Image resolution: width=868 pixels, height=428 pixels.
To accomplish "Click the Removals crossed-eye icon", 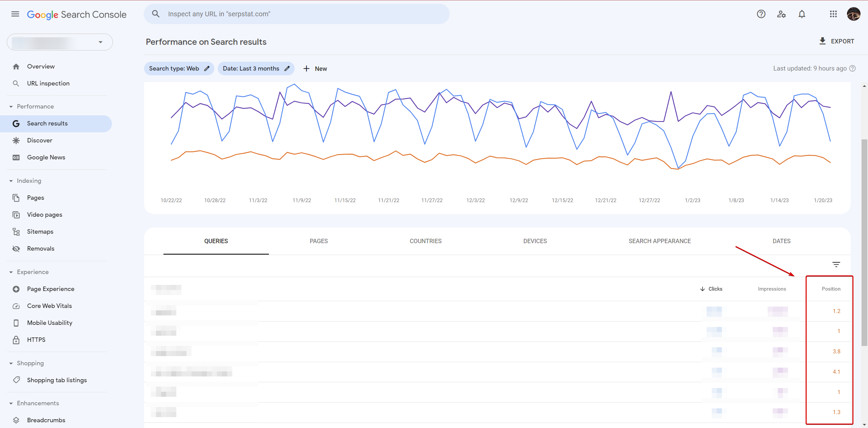I will (16, 249).
